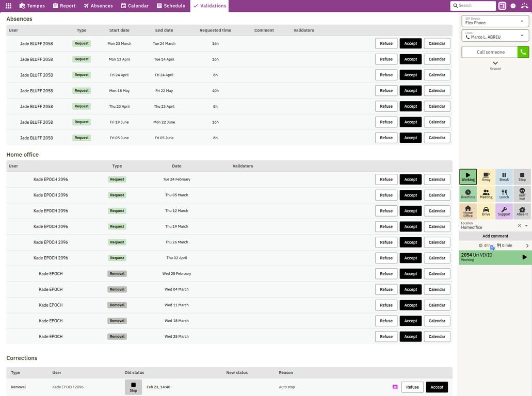
Task: Refuse the Corrections removal entry
Action: 412,387
